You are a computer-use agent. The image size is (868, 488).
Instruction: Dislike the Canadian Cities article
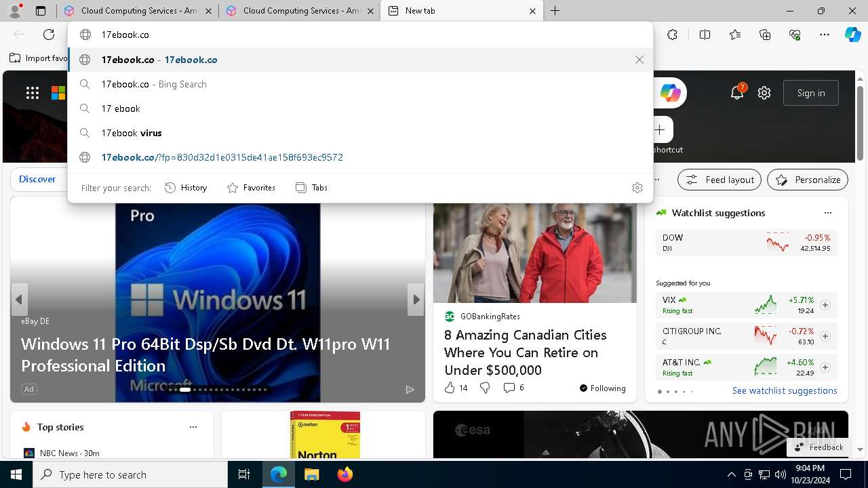pyautogui.click(x=485, y=388)
